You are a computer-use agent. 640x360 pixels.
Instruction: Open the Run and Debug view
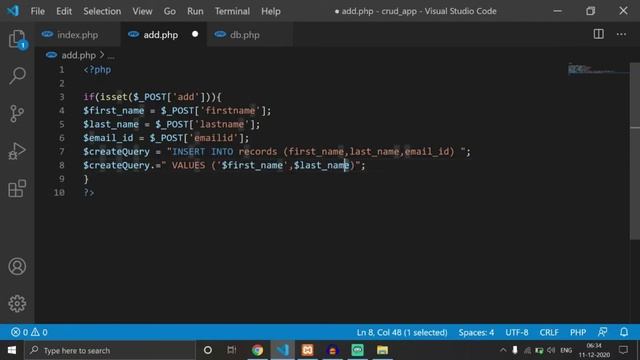[x=17, y=151]
